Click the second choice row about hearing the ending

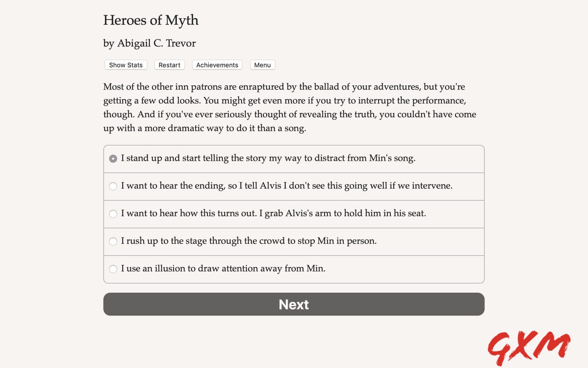pyautogui.click(x=287, y=186)
